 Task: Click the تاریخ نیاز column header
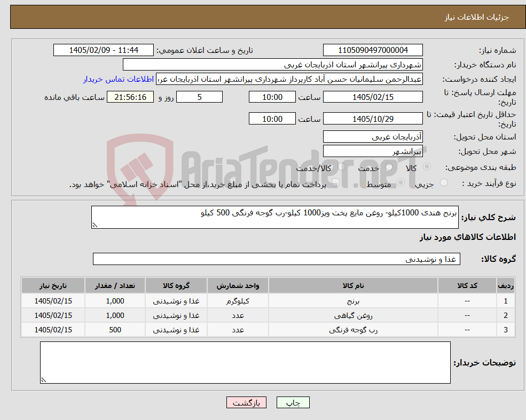[53, 286]
